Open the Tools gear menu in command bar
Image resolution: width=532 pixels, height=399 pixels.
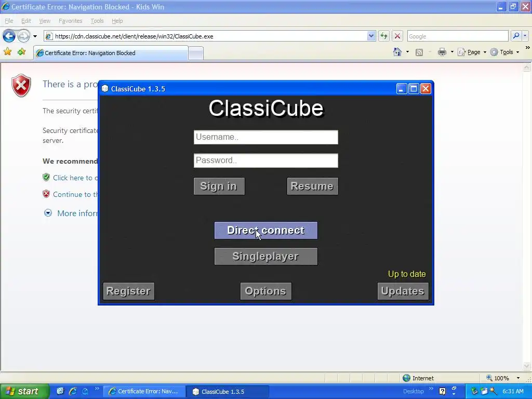tap(504, 52)
